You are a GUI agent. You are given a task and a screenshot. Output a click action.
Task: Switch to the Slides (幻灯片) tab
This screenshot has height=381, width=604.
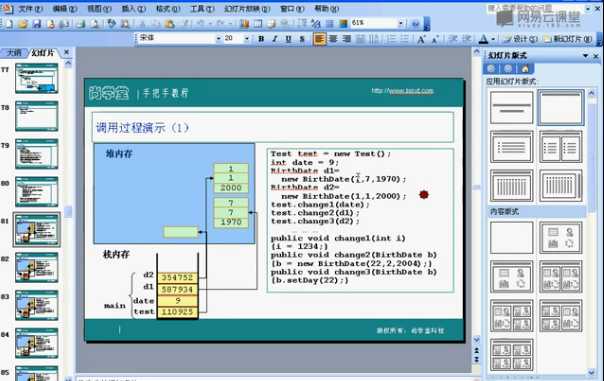(x=42, y=53)
